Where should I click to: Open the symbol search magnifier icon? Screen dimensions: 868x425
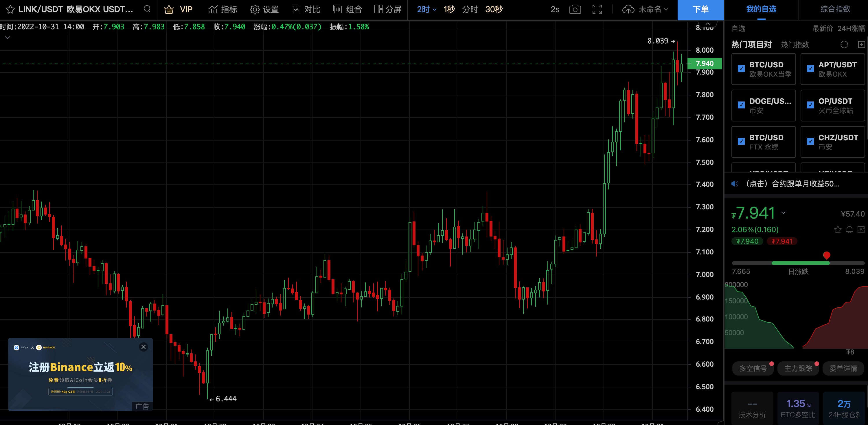tap(147, 9)
